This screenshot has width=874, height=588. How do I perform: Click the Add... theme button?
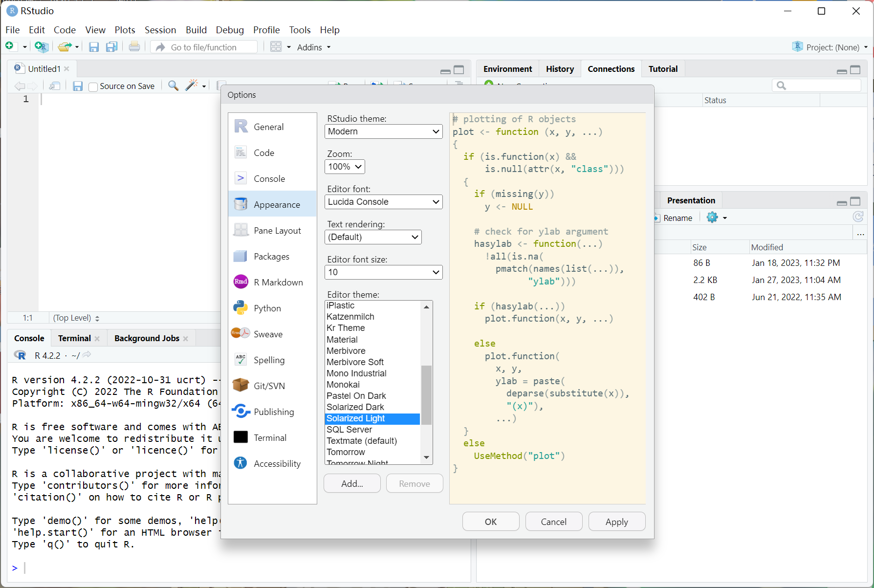pos(352,483)
